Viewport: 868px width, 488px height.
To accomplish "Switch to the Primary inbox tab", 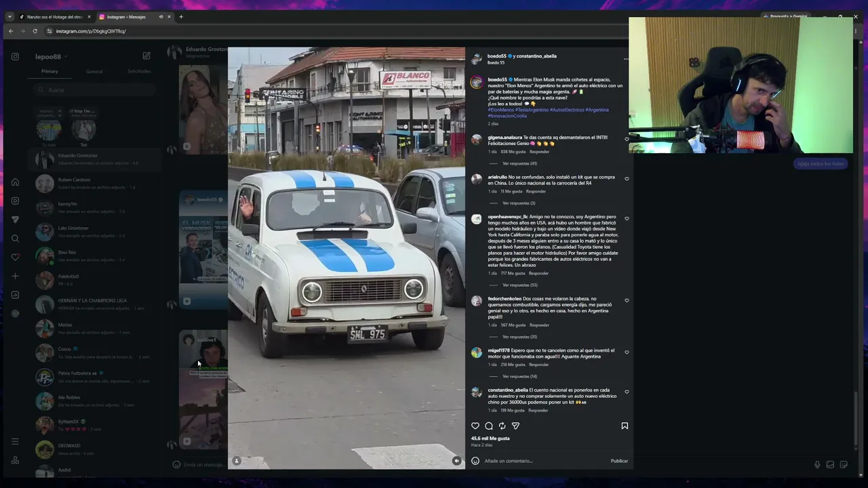I will tap(50, 71).
